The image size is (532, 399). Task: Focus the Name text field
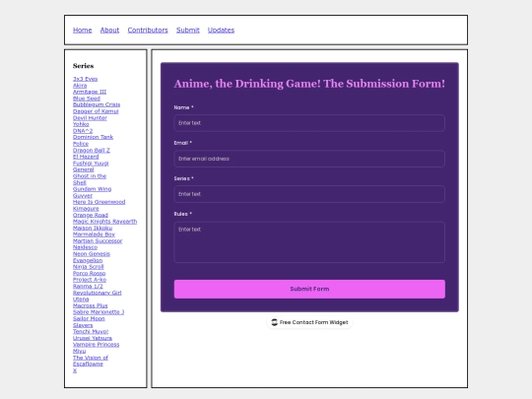[309, 123]
